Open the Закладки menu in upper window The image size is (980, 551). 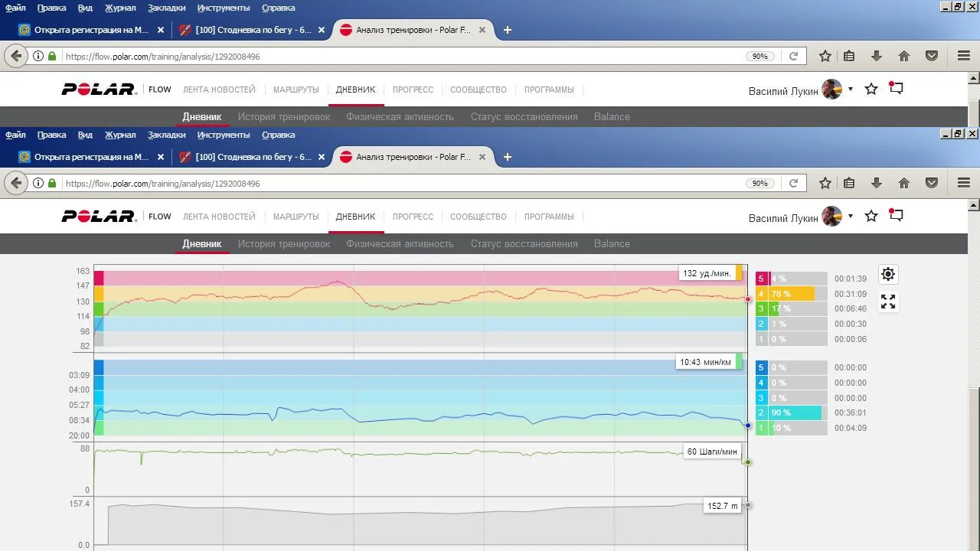(166, 8)
